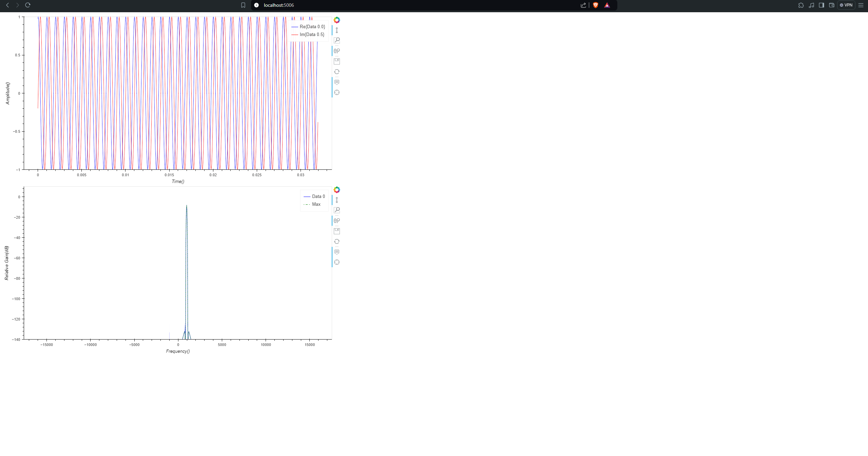Click the 0.5 tick on the Amplitude axis
Screen dimensions: 868x456
point(18,55)
